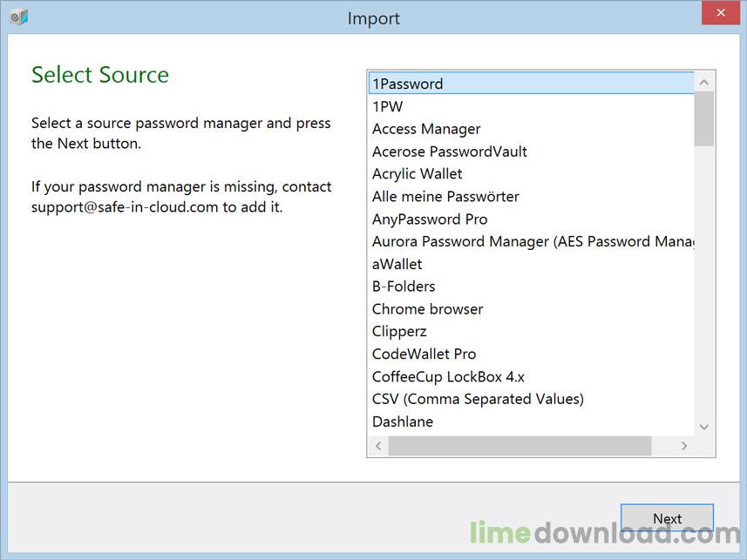747x560 pixels.
Task: Select Acrylic Wallet from list
Action: point(418,174)
